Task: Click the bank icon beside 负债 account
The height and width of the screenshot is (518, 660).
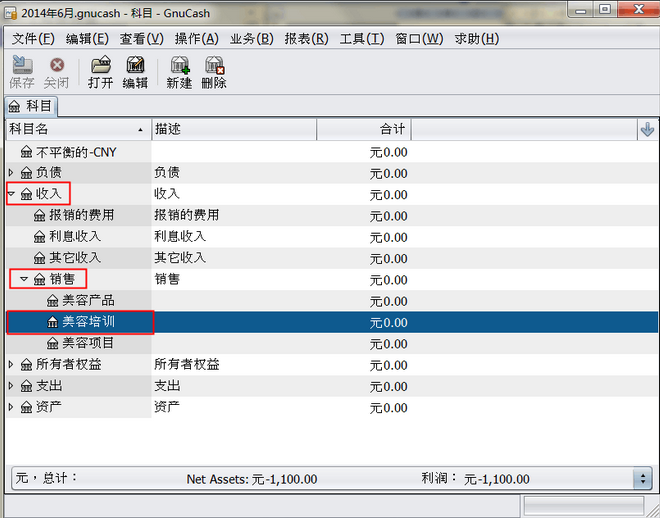Action: (x=27, y=173)
